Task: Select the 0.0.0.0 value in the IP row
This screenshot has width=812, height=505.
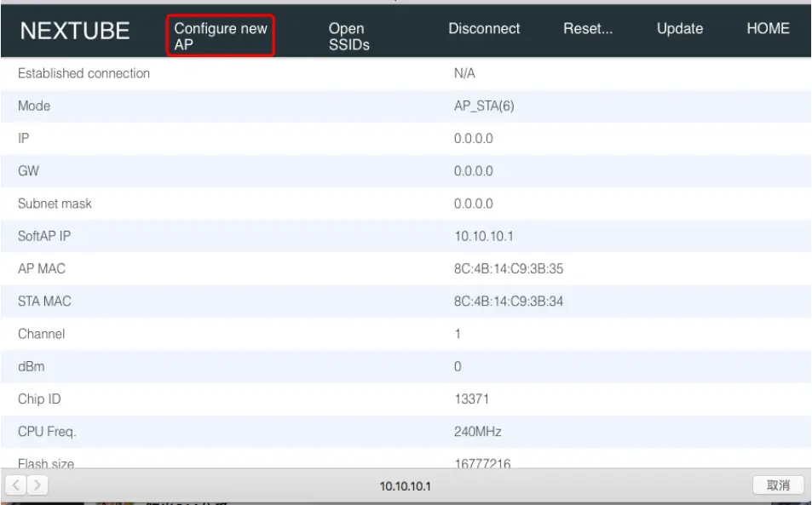Action: pyautogui.click(x=474, y=139)
